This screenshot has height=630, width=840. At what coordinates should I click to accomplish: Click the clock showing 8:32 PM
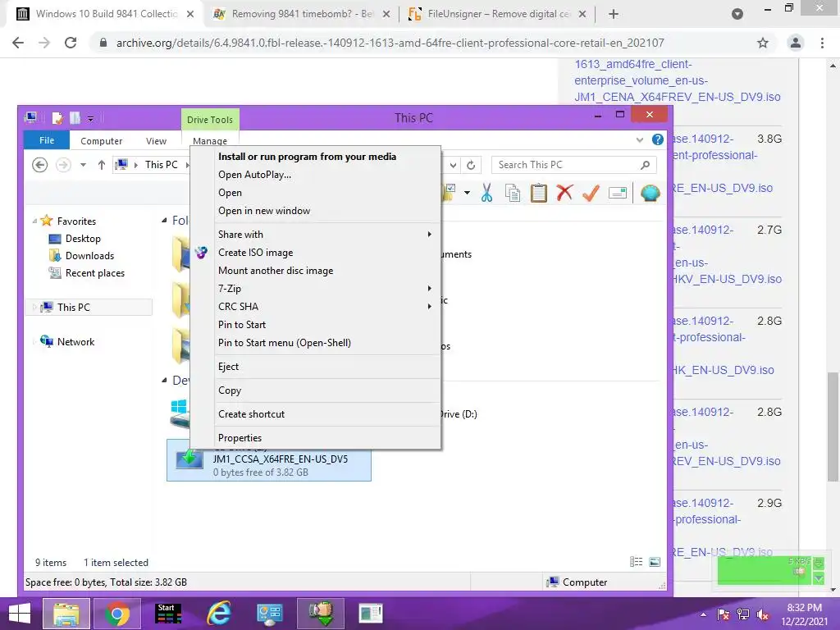point(804,608)
